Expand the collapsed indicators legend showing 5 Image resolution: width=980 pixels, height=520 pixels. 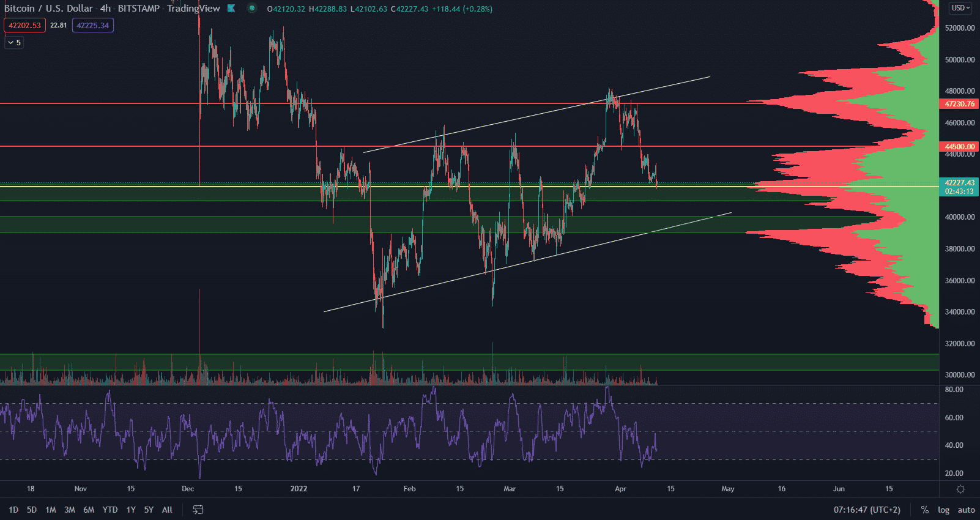click(14, 42)
